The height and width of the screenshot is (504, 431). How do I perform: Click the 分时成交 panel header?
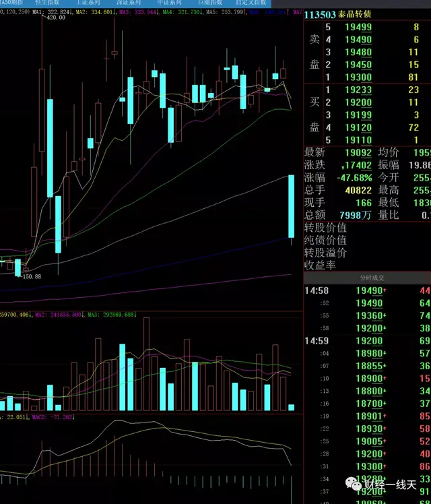[372, 278]
